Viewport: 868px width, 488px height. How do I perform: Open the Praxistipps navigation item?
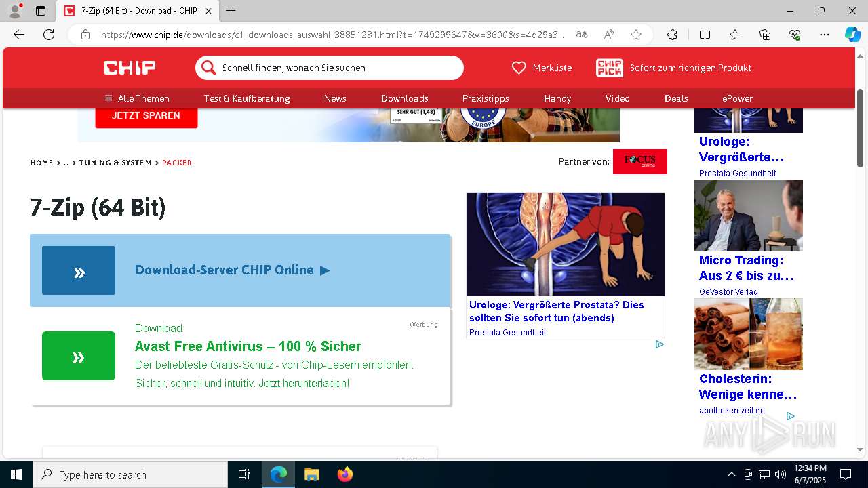[486, 98]
